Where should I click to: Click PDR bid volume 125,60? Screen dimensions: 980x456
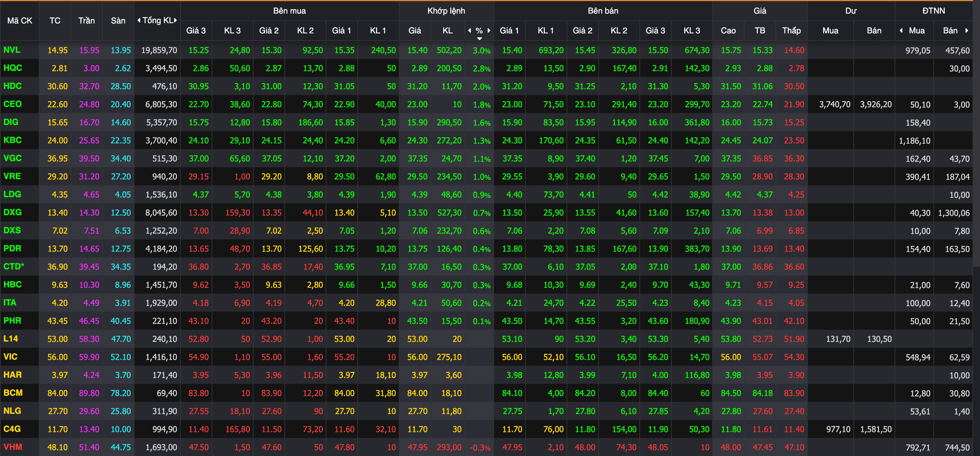point(310,249)
